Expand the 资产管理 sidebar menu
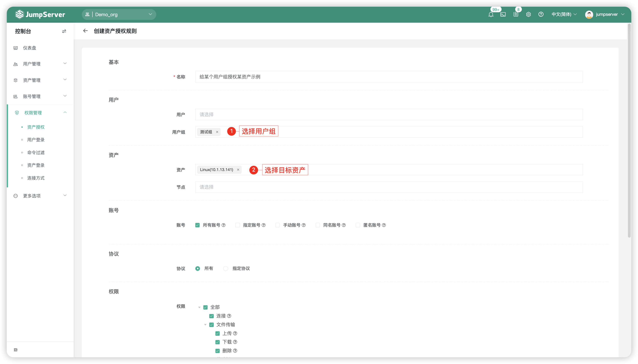Viewport: 638px width, 364px height. pos(40,80)
